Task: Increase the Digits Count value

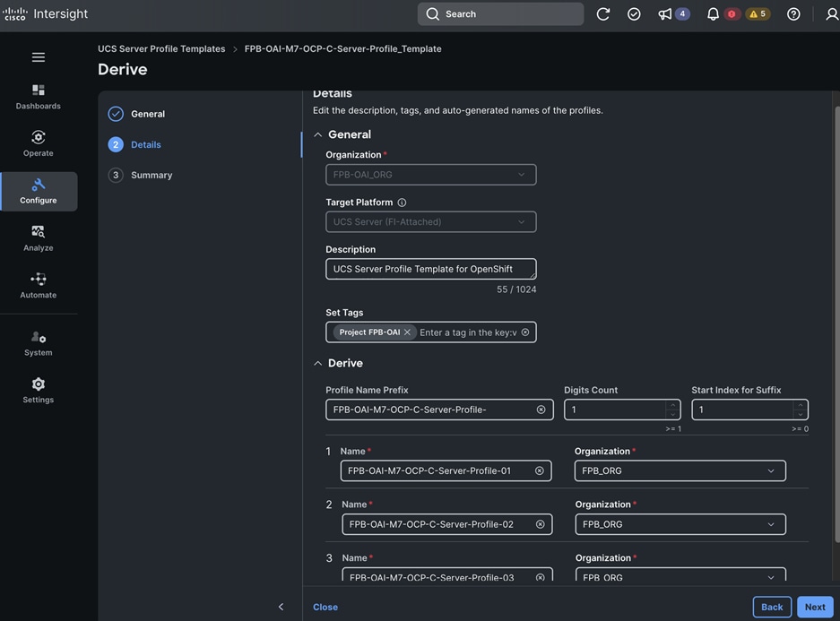Action: 673,405
